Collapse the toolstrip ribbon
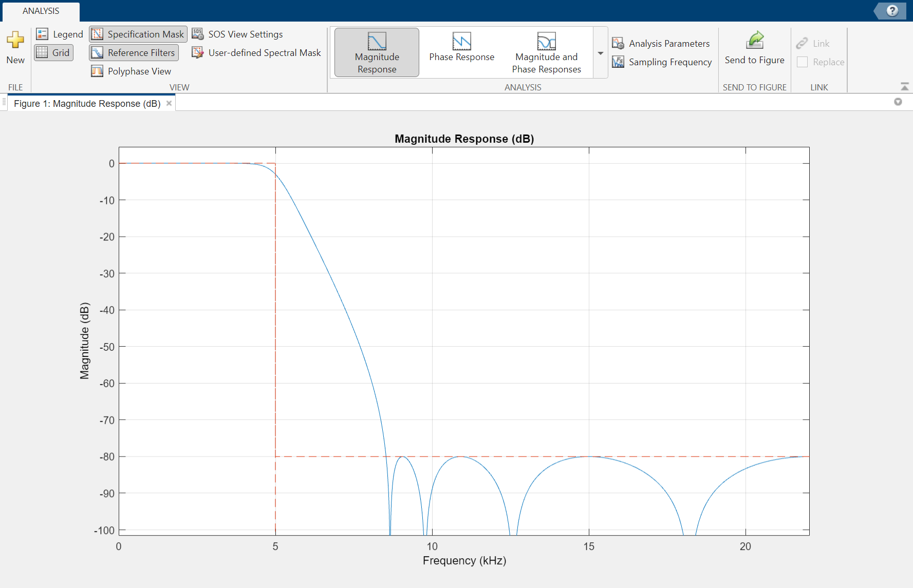The height and width of the screenshot is (588, 913). tap(905, 87)
